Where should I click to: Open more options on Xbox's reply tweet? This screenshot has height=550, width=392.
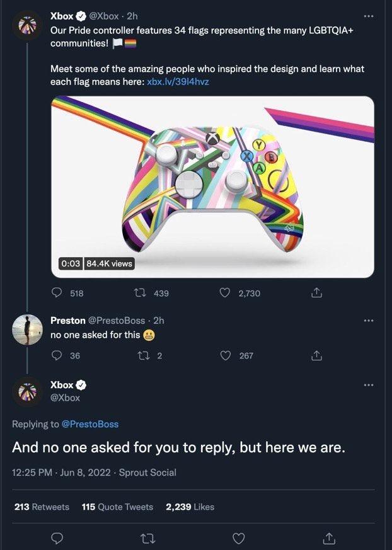click(369, 385)
